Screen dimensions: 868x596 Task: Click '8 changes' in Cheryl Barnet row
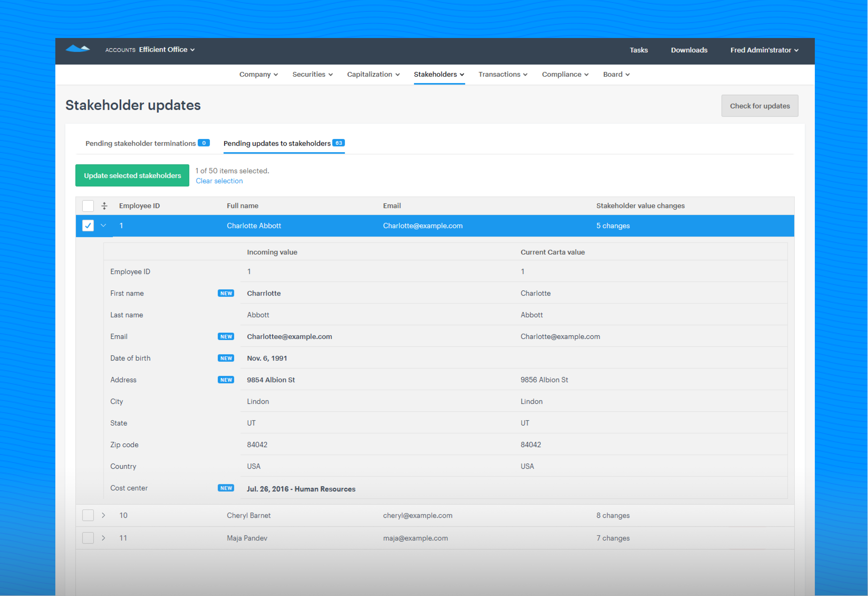pos(613,516)
